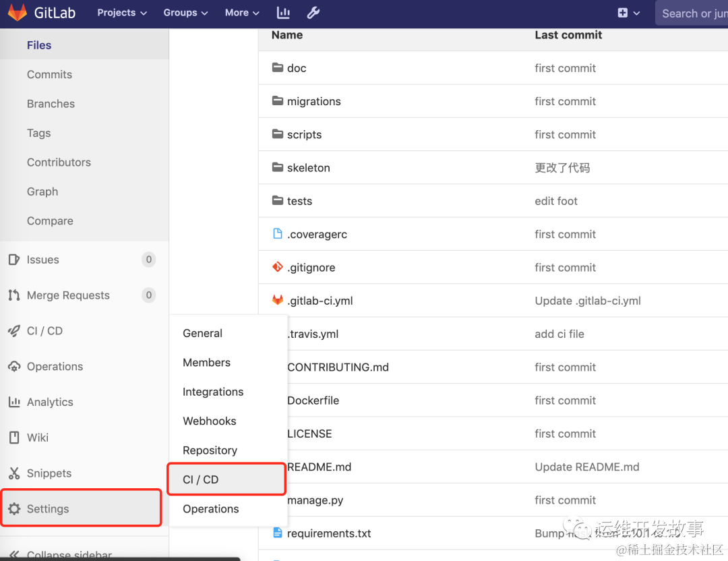Open the Projects dropdown menu
728x561 pixels.
tap(122, 13)
